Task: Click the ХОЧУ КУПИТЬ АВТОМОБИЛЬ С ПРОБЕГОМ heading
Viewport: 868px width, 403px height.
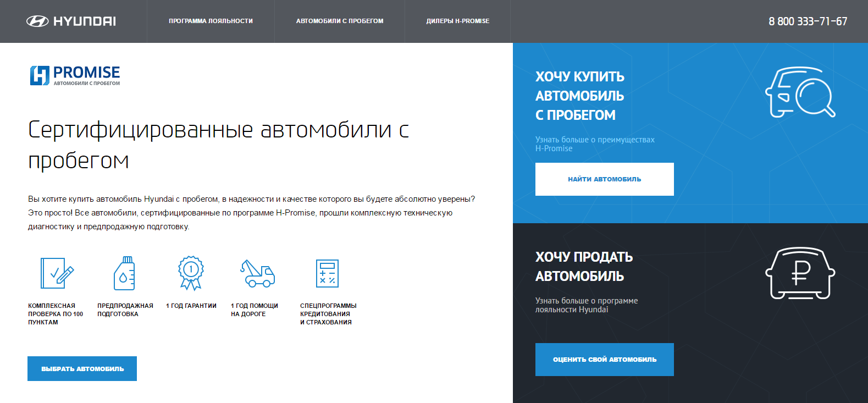Action: (x=580, y=96)
